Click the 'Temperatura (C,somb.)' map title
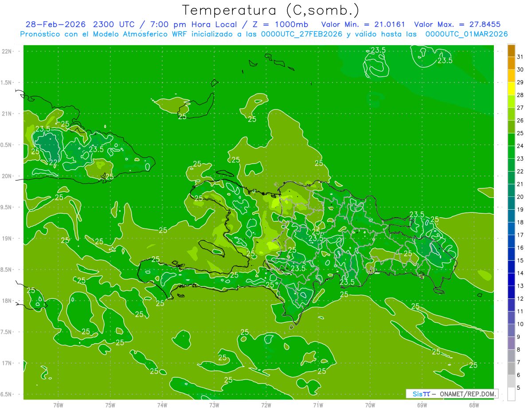The height and width of the screenshot is (411, 532). click(271, 10)
